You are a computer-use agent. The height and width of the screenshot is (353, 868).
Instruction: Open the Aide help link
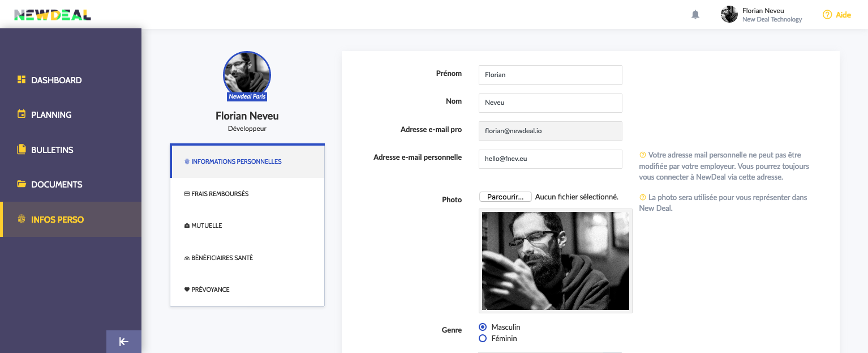point(837,15)
